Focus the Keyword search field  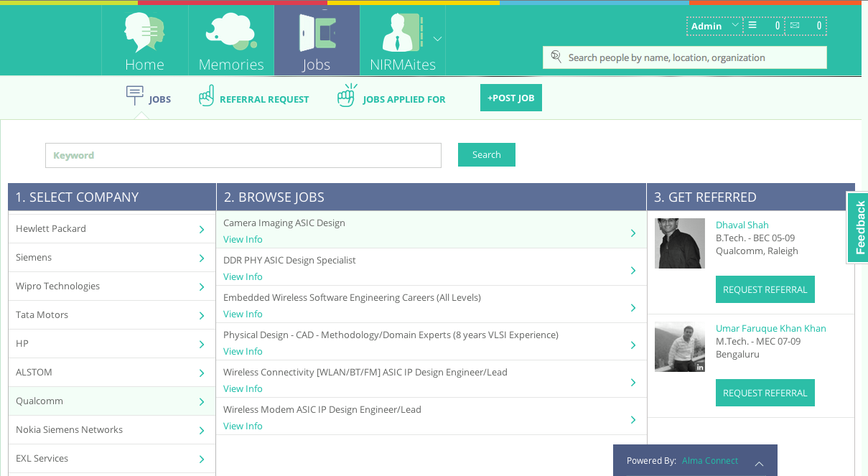coord(243,155)
